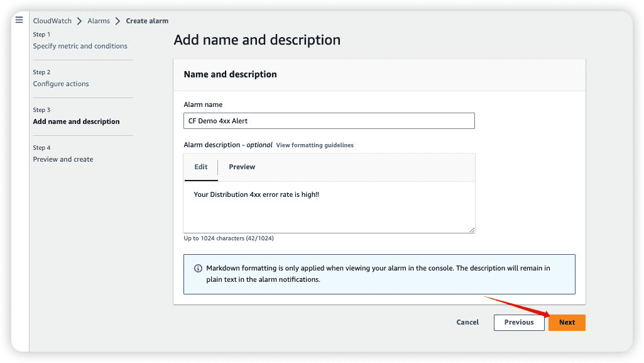Jump to Preview and create step
Screen dimensions: 644x363
(63, 160)
